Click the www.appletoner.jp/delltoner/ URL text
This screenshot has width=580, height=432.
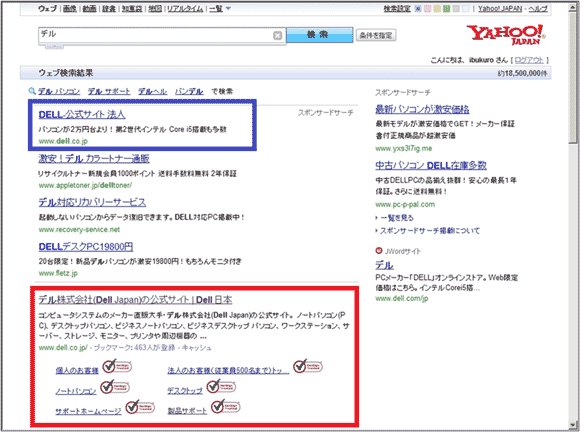tap(85, 185)
